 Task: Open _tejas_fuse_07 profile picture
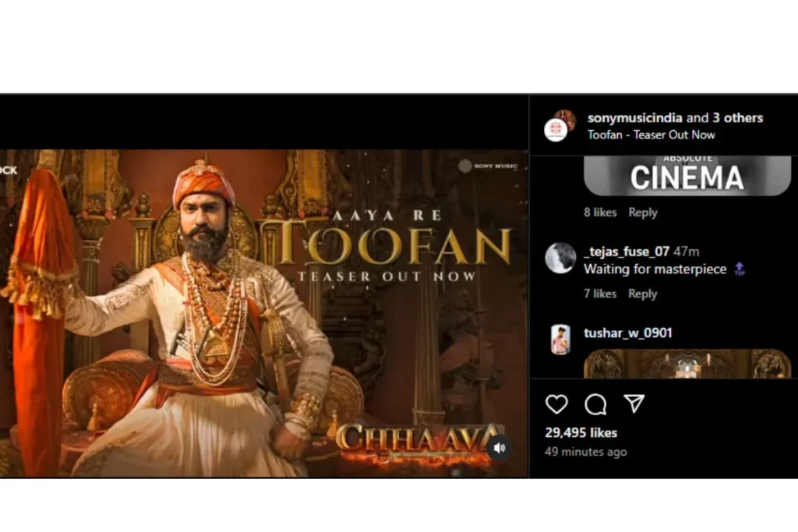point(560,258)
